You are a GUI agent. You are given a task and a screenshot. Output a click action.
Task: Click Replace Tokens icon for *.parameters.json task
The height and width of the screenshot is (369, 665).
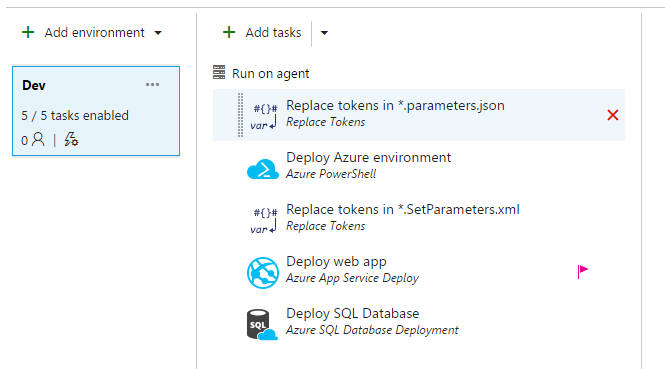pyautogui.click(x=264, y=116)
